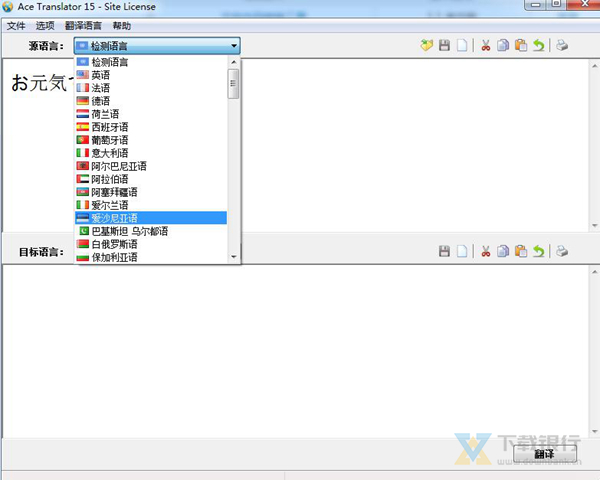The width and height of the screenshot is (600, 480).
Task: Select 法语 from language list
Action: coord(151,88)
